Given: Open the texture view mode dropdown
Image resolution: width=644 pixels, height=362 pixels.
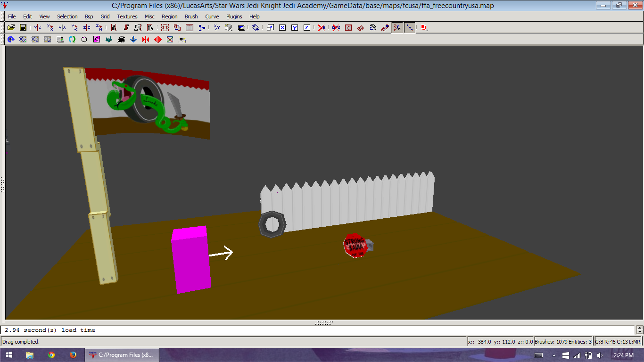Looking at the screenshot, I should tap(229, 28).
